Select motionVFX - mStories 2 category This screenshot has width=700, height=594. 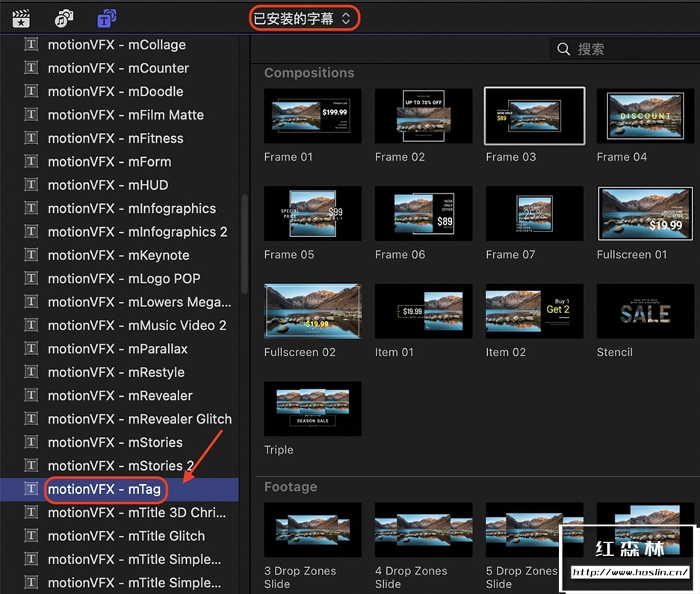point(120,465)
